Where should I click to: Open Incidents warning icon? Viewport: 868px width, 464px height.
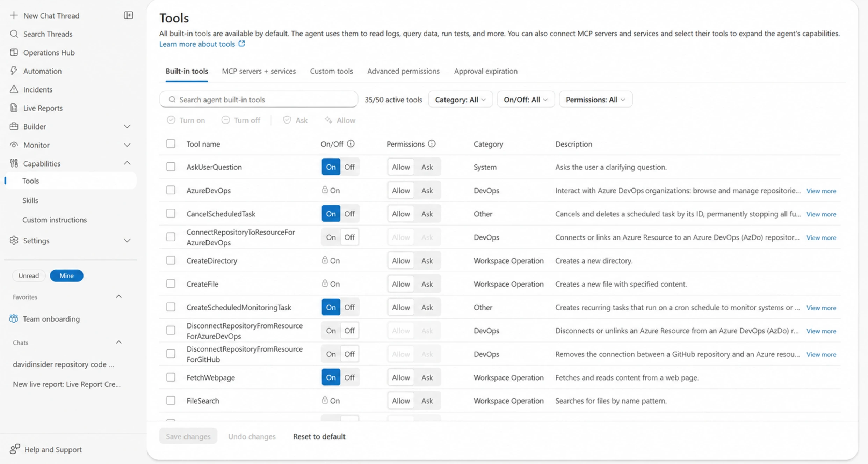pyautogui.click(x=14, y=89)
